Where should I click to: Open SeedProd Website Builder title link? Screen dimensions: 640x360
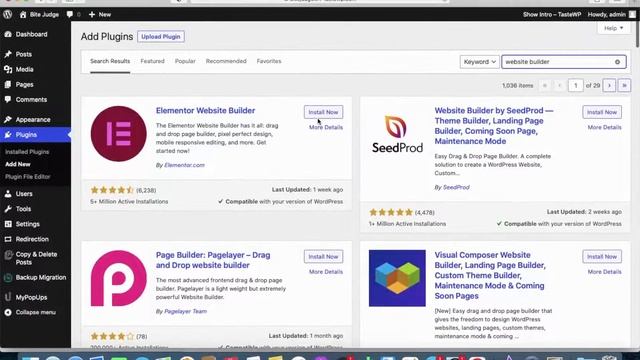coord(494,126)
